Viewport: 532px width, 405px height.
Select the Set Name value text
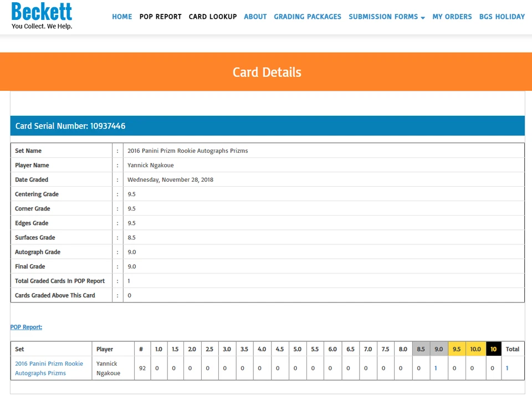pos(188,151)
